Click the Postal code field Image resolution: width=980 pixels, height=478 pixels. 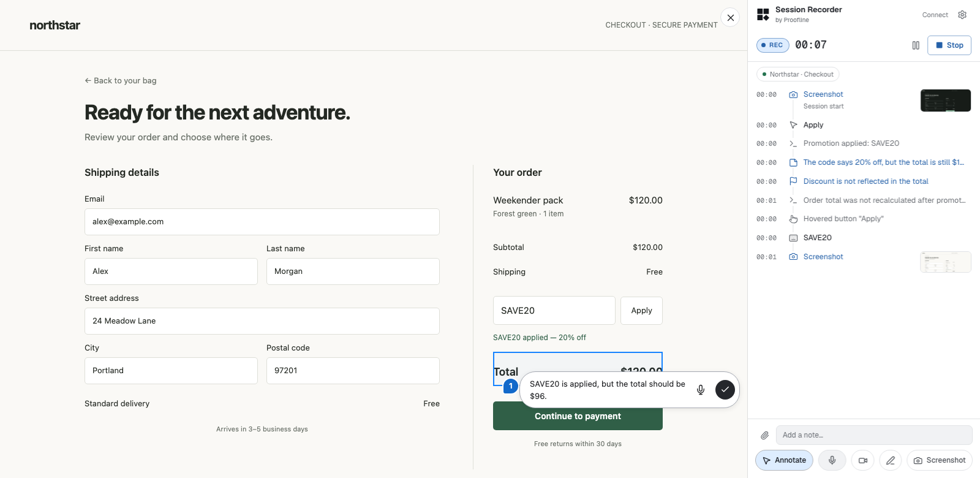pyautogui.click(x=353, y=371)
